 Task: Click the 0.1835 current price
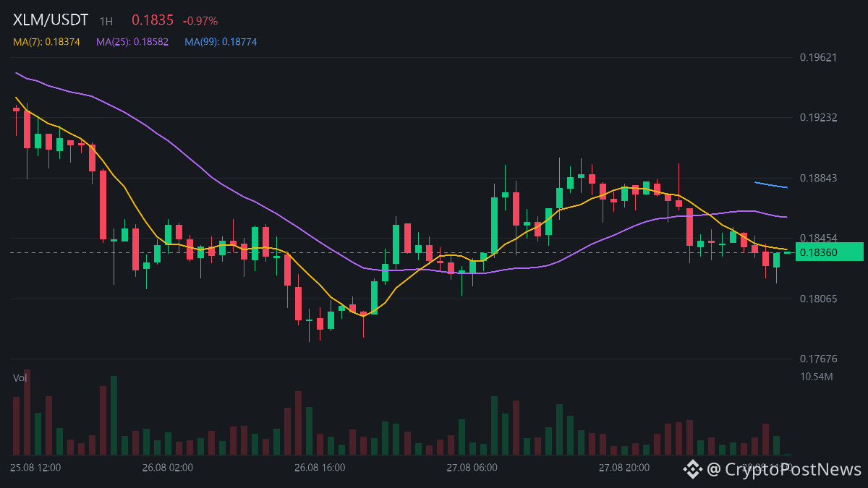tap(153, 21)
